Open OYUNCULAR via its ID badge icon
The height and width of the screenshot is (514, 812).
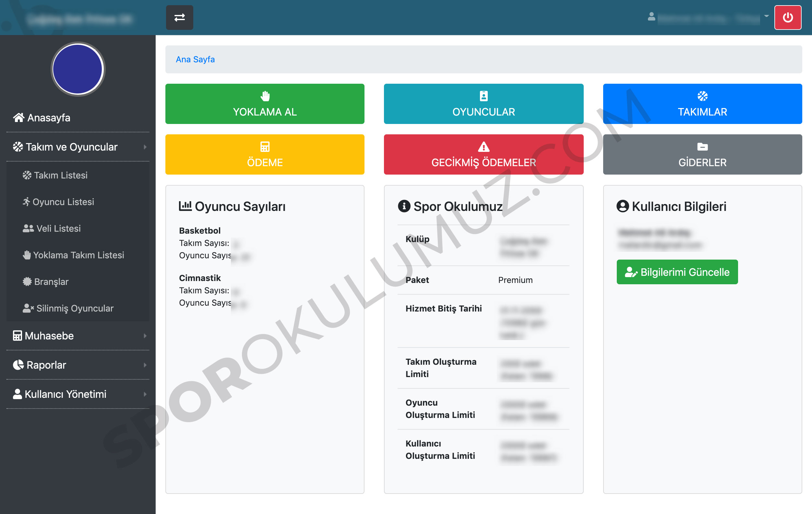tap(484, 96)
